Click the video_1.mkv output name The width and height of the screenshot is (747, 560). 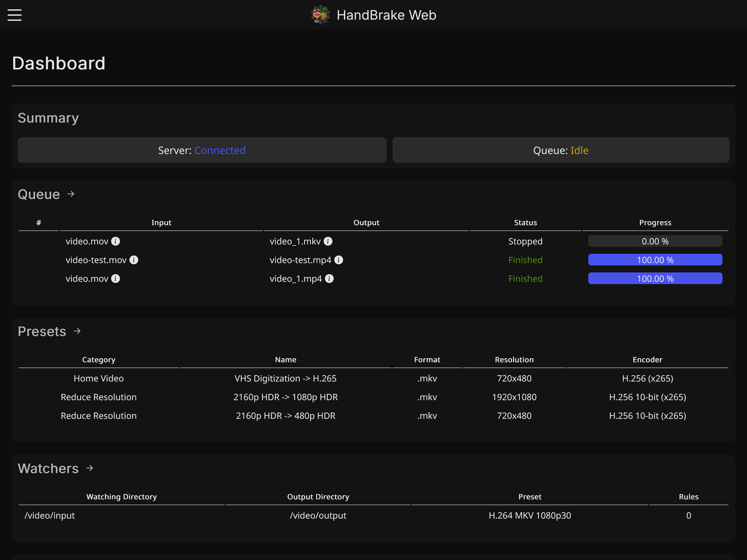[295, 241]
